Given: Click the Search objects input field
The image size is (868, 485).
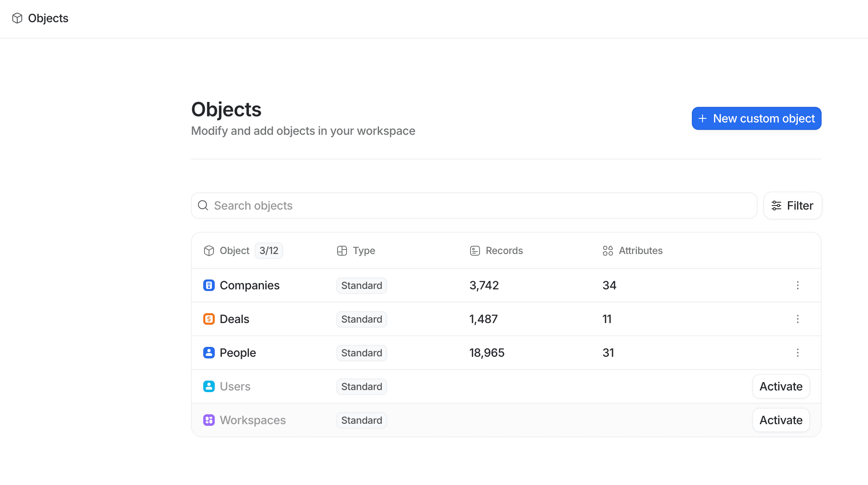Looking at the screenshot, I should (411, 205).
